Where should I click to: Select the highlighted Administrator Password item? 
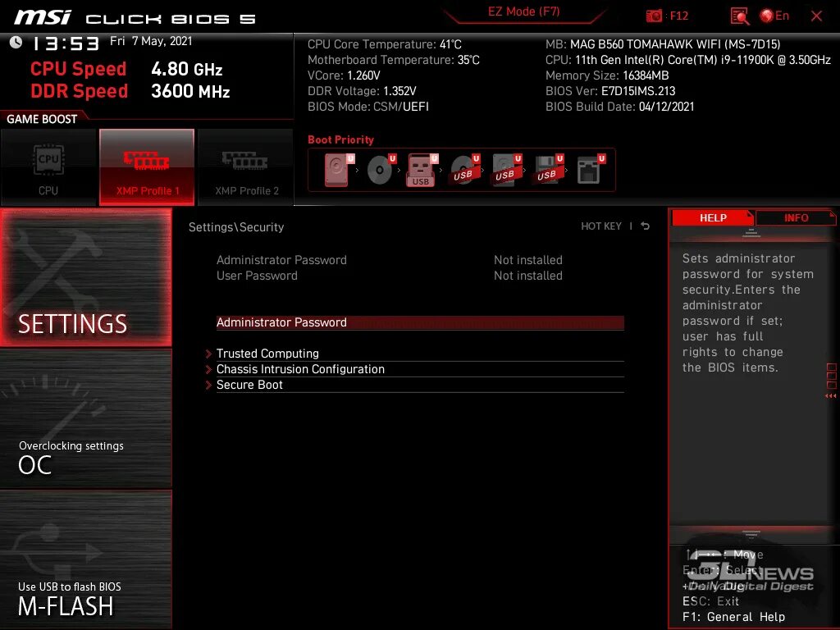click(x=420, y=322)
